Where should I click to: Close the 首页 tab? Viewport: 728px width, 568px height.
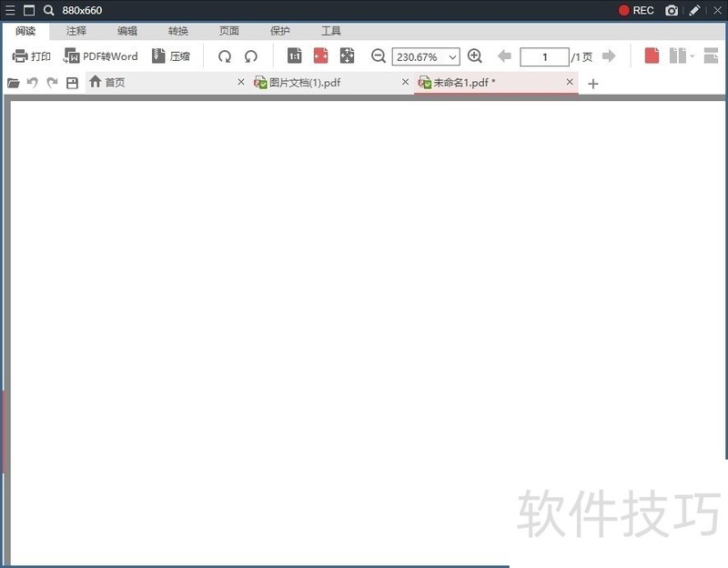[241, 82]
